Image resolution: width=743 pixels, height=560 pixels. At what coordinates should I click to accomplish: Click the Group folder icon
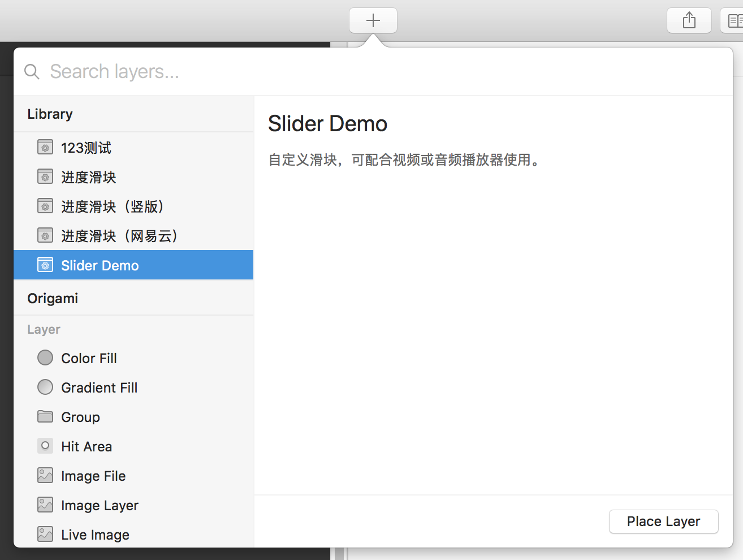45,417
